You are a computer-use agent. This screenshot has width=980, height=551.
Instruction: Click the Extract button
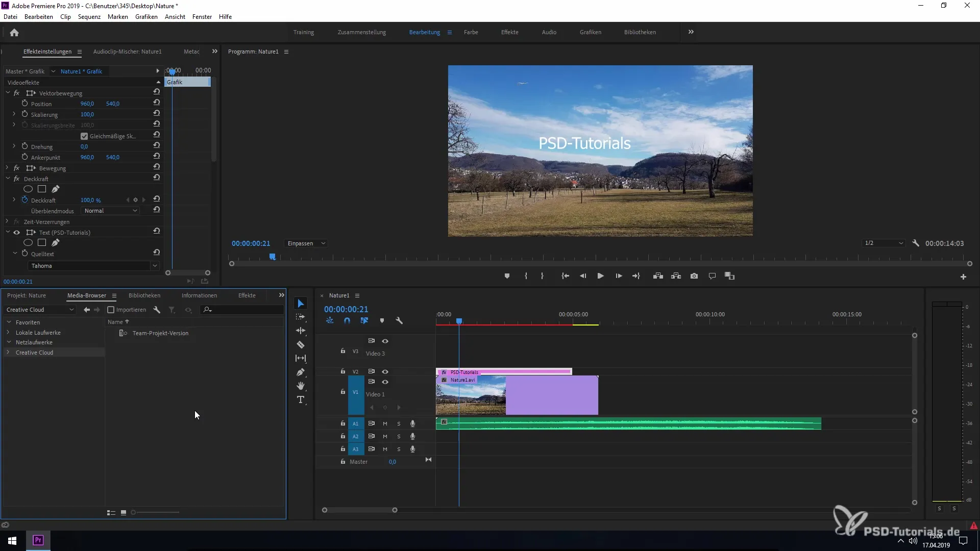(x=676, y=276)
